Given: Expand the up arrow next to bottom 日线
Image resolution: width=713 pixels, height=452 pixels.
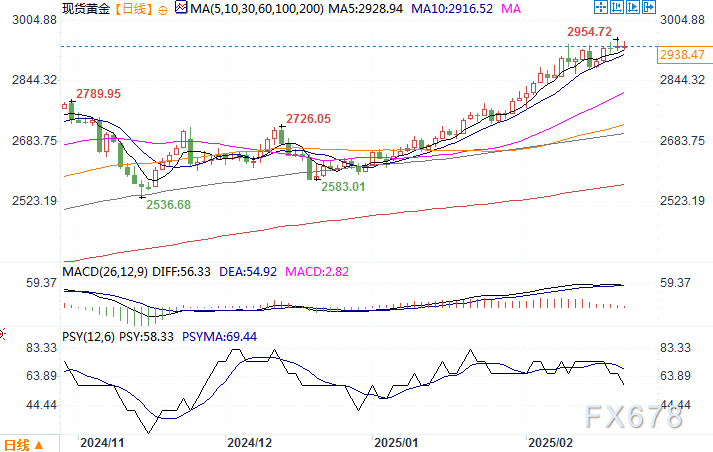Looking at the screenshot, I should 38,445.
